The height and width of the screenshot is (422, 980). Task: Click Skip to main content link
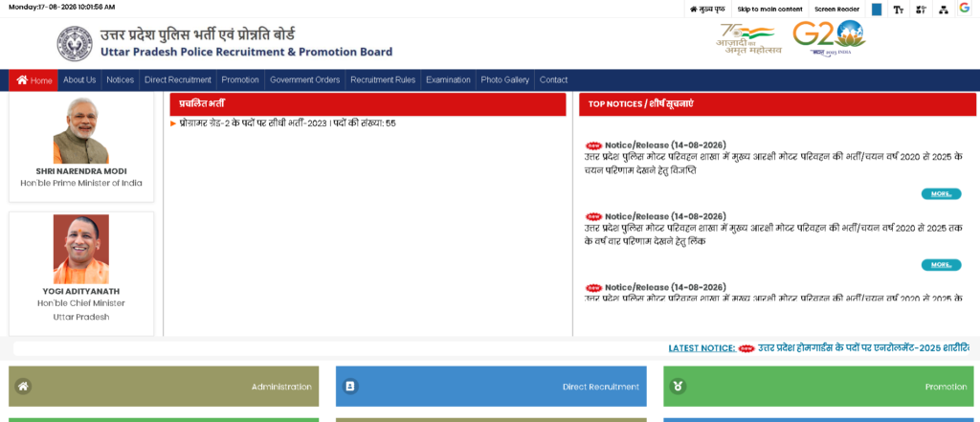point(769,10)
